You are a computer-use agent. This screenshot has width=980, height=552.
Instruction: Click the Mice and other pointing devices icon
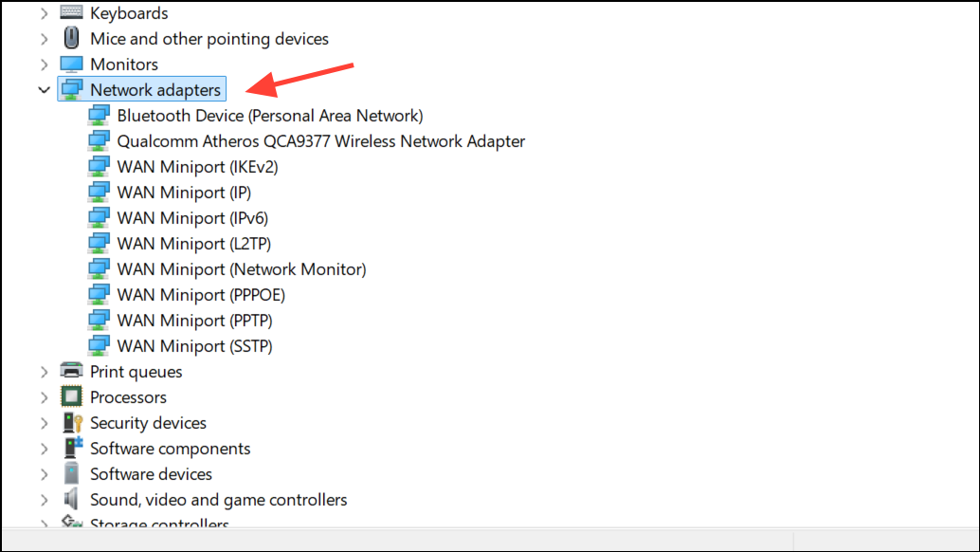coord(71,39)
